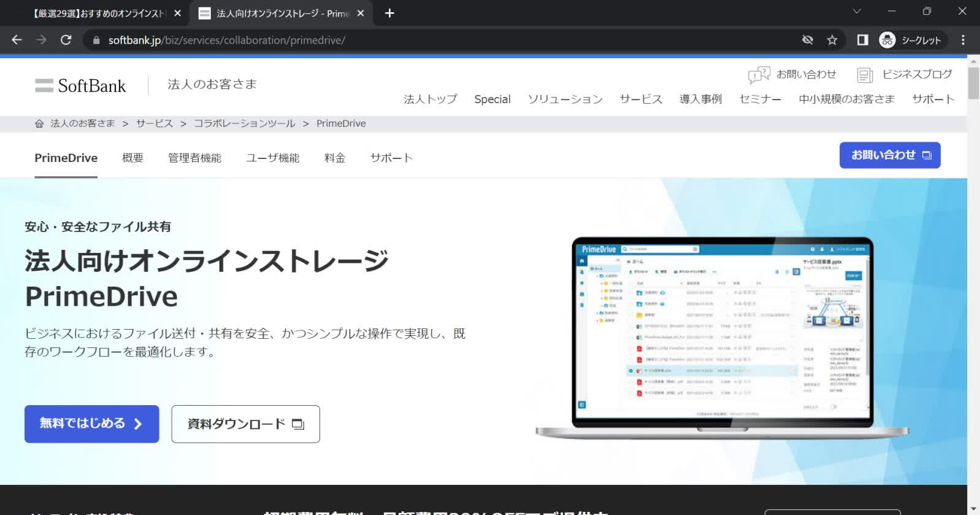Open the browser side panel icon
The width and height of the screenshot is (980, 515).
[863, 40]
